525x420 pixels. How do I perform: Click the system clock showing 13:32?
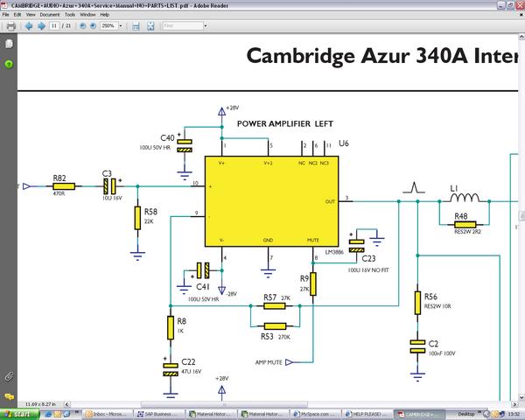coord(514,414)
